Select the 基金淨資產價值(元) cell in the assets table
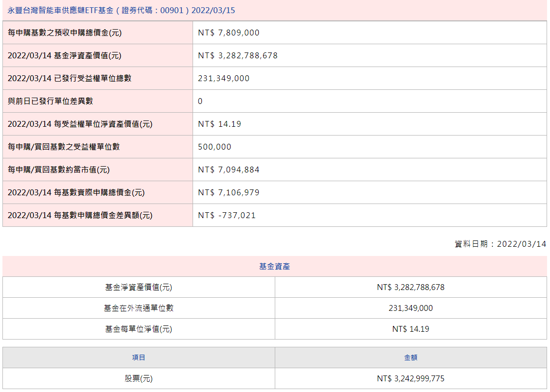 tap(139, 287)
